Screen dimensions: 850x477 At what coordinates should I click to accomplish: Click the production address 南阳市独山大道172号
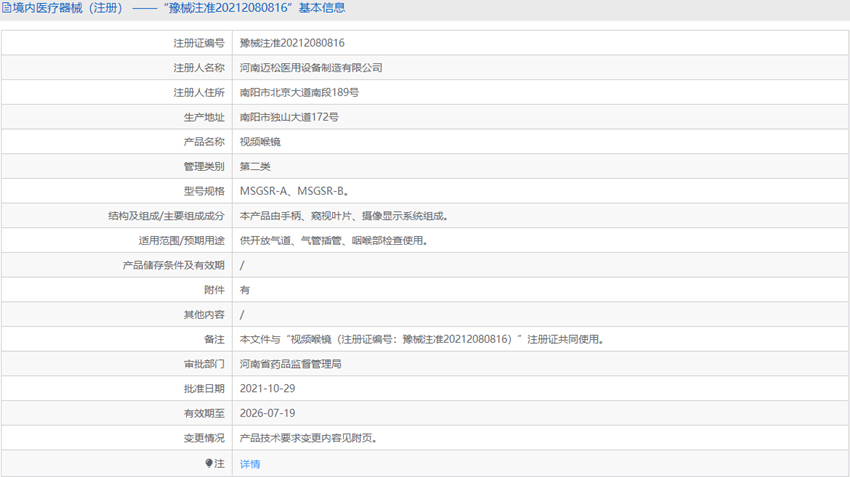point(289,117)
